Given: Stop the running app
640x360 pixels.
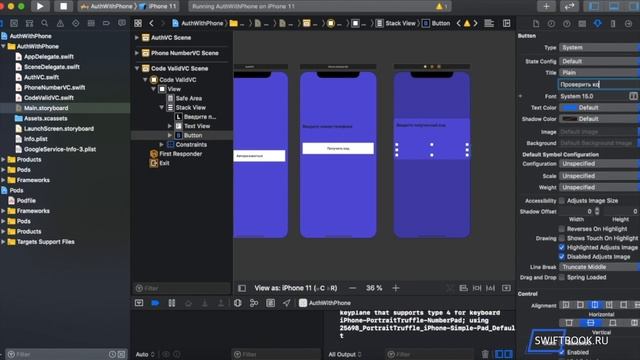Looking at the screenshot, I should click(x=63, y=6).
